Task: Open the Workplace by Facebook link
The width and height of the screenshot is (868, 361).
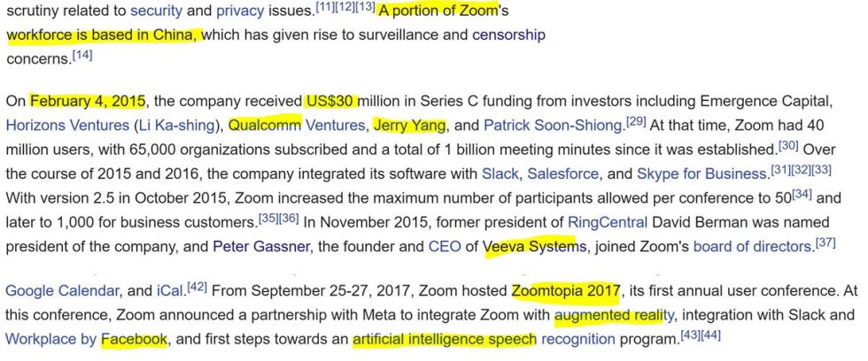Action: (x=87, y=339)
